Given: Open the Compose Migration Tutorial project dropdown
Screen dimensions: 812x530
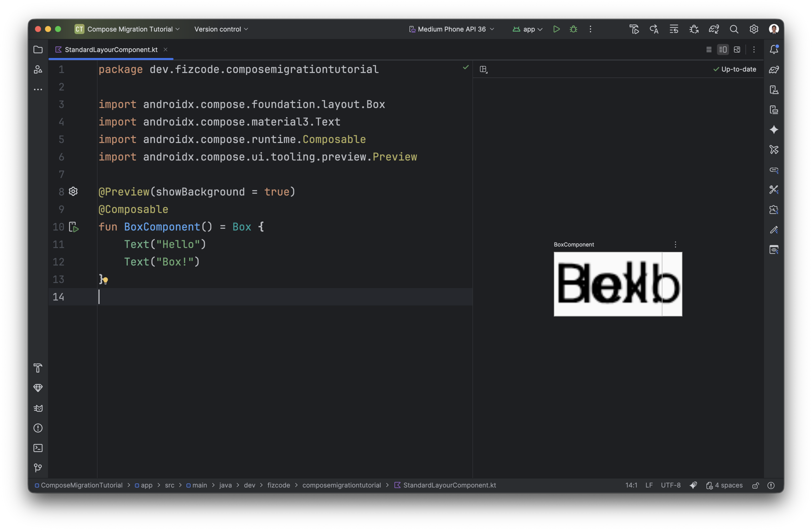Looking at the screenshot, I should 127,29.
